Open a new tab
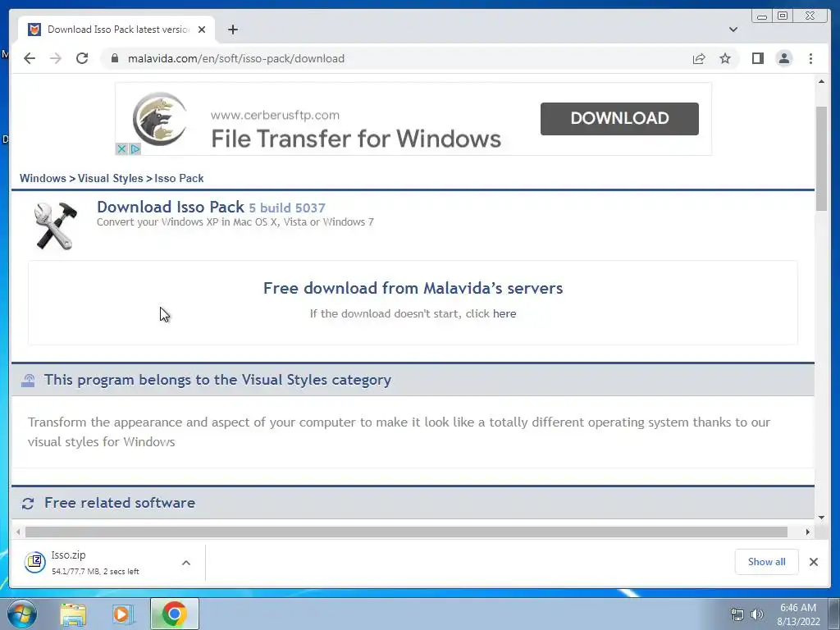The height and width of the screenshot is (630, 840). [232, 30]
